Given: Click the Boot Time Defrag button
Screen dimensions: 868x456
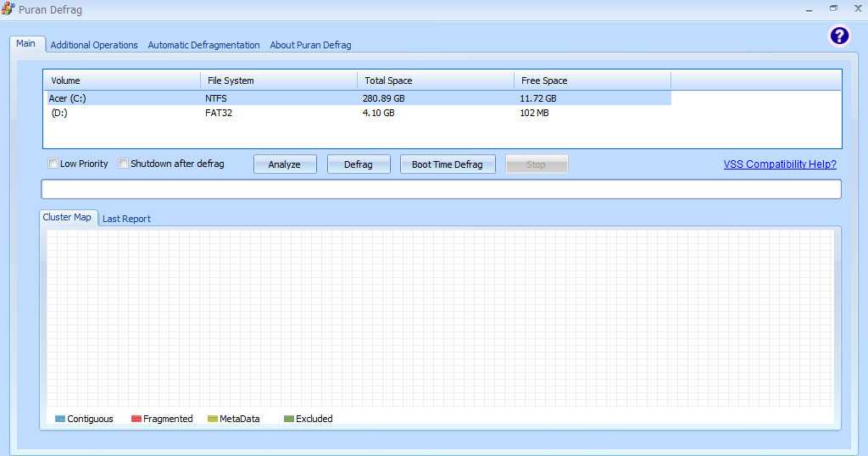Looking at the screenshot, I should [x=447, y=164].
